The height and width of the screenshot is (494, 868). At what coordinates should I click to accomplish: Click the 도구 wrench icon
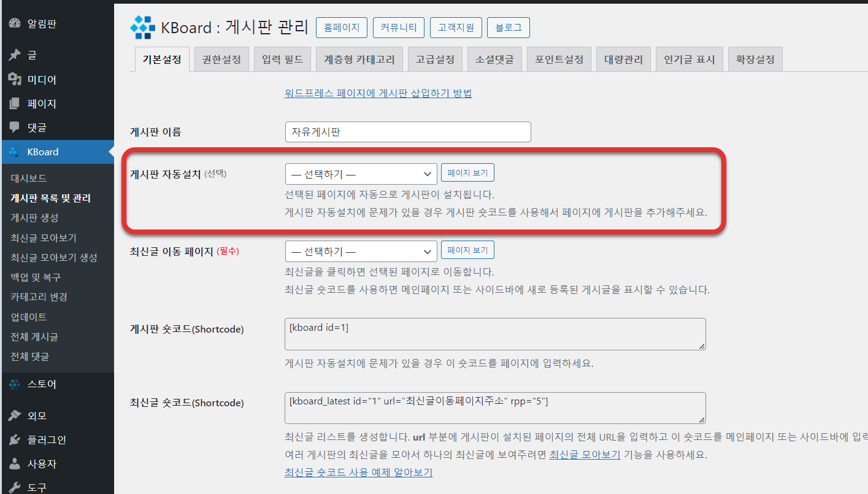[x=15, y=488]
